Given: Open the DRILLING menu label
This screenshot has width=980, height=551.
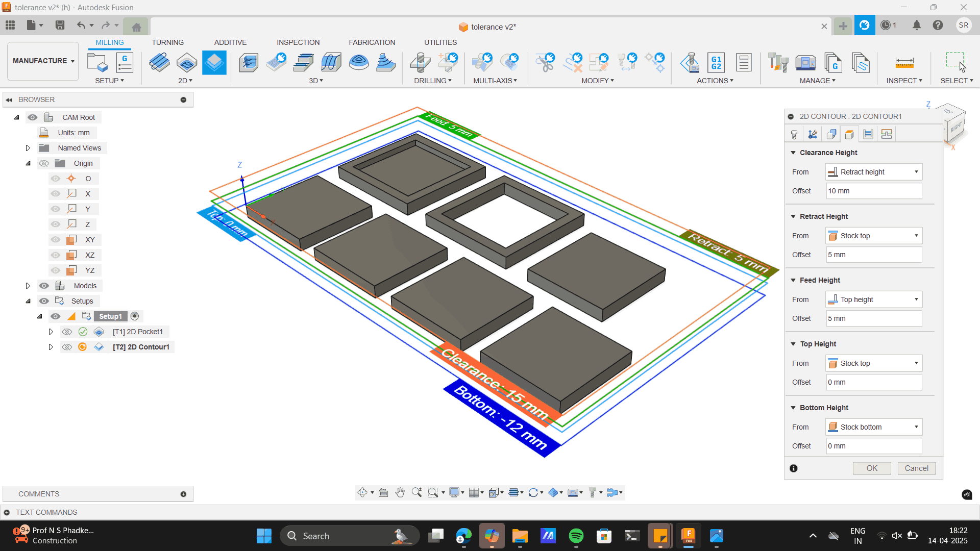Looking at the screenshot, I should tap(433, 81).
